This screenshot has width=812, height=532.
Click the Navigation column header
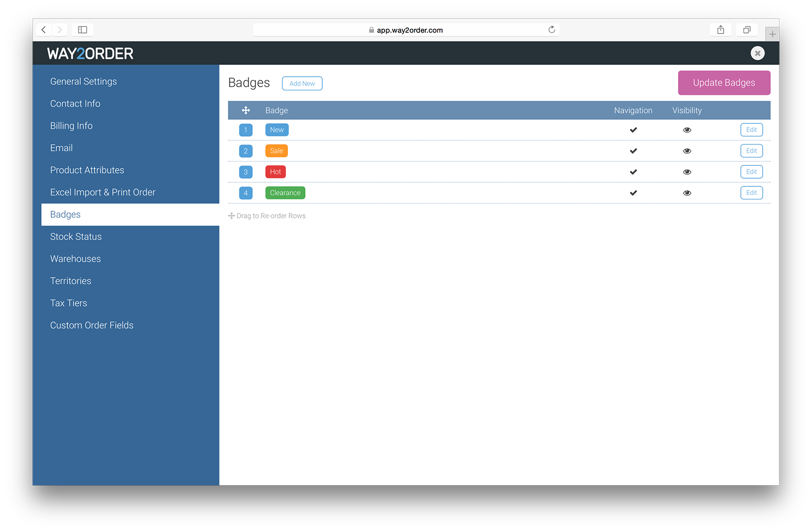tap(633, 110)
